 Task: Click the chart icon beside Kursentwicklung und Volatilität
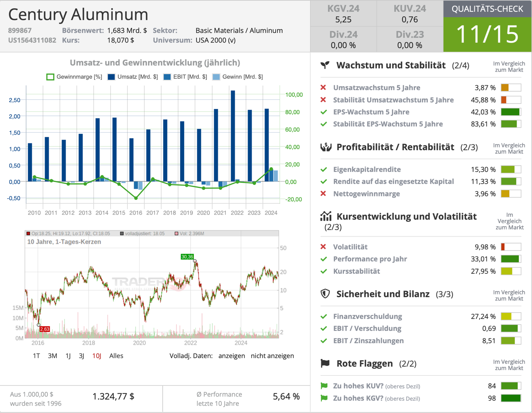pyautogui.click(x=325, y=216)
